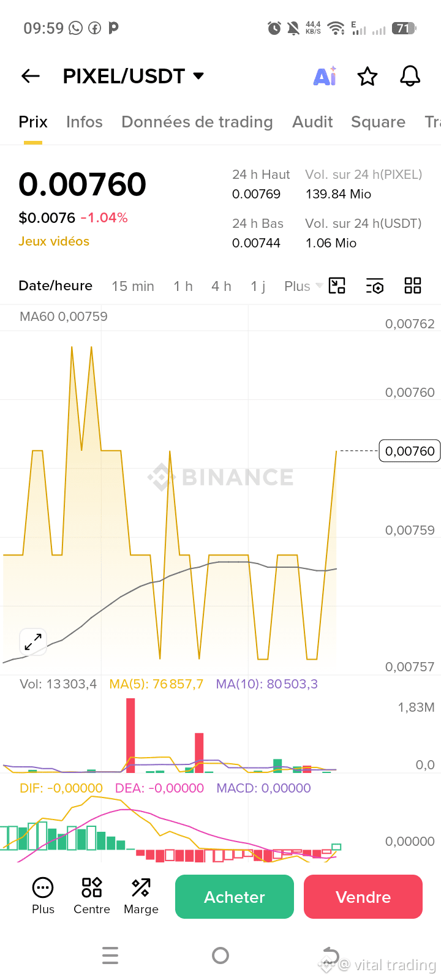Switch to the Infos tab
The width and height of the screenshot is (441, 980).
point(85,122)
